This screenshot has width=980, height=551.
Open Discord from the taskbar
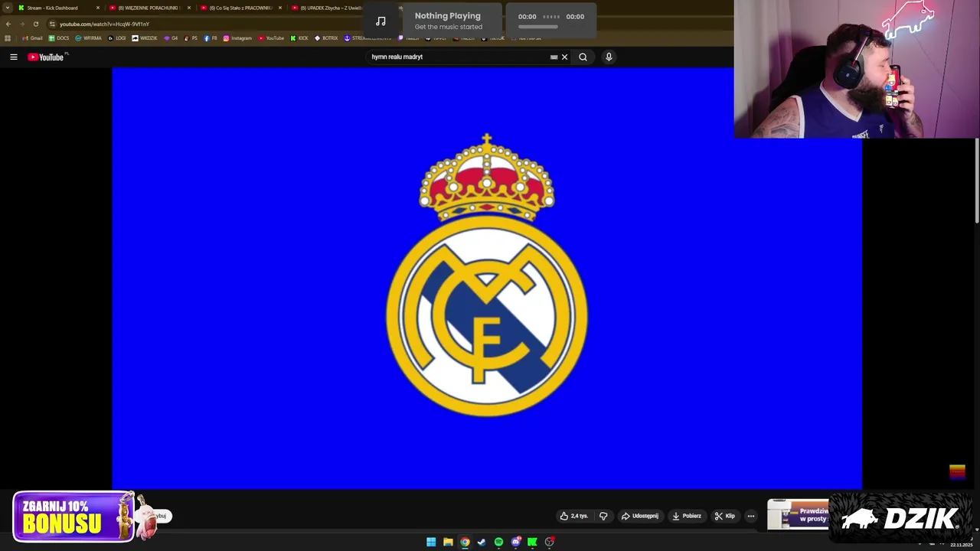(x=515, y=542)
